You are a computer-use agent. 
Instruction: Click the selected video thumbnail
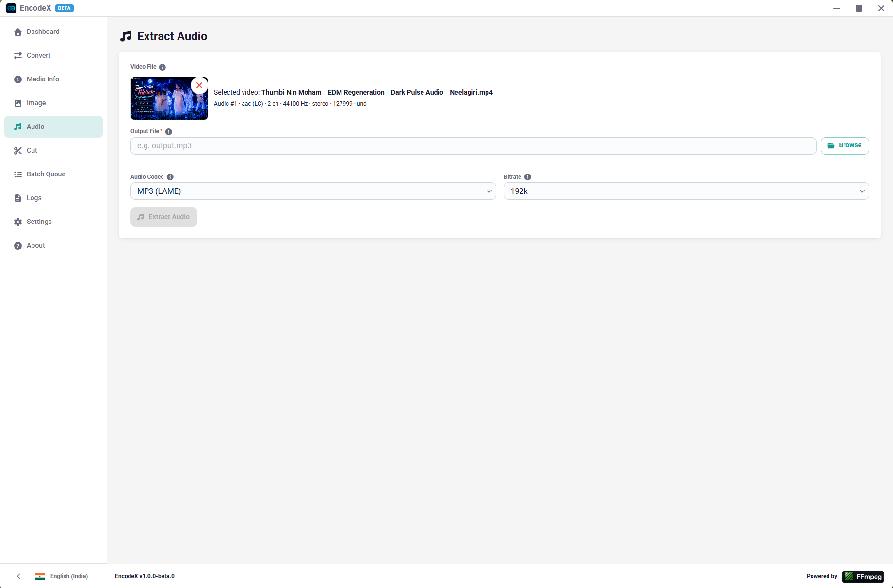click(169, 98)
